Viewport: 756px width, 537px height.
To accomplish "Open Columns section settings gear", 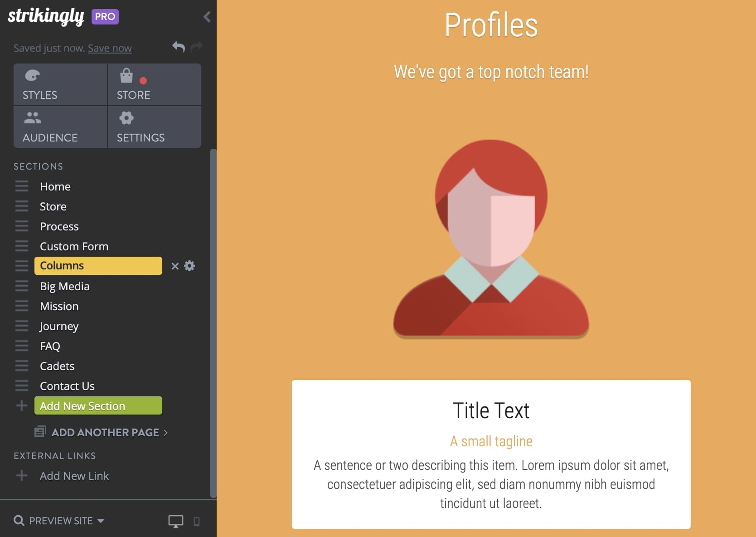I will [x=189, y=266].
